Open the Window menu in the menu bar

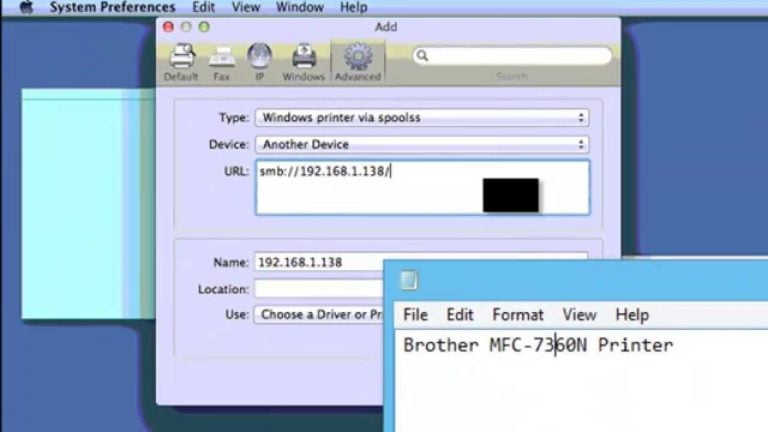click(300, 7)
